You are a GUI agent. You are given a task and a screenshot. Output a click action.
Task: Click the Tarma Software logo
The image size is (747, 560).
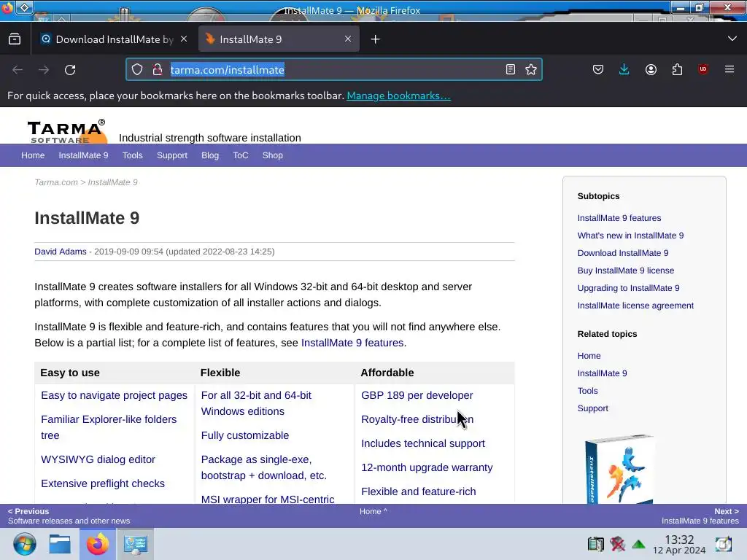[x=66, y=131]
